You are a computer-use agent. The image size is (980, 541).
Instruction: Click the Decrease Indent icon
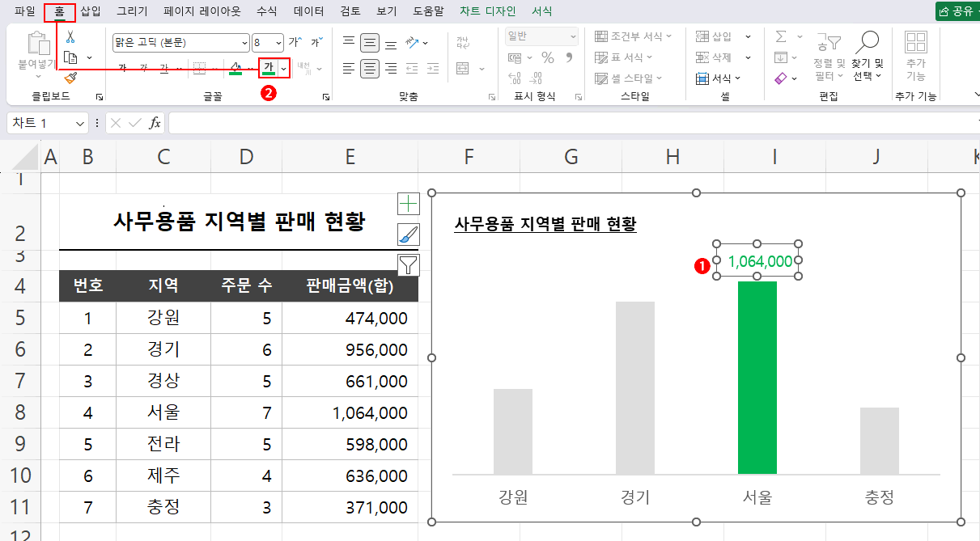click(x=412, y=69)
